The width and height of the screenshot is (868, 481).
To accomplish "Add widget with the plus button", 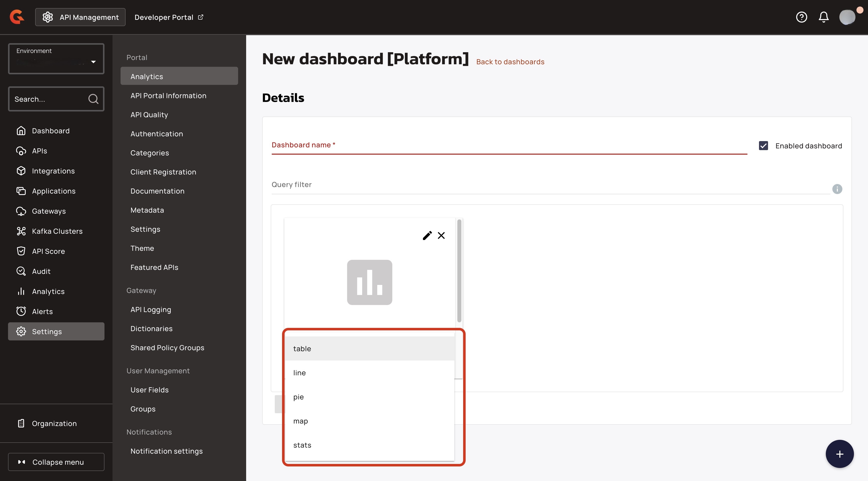I will click(839, 454).
